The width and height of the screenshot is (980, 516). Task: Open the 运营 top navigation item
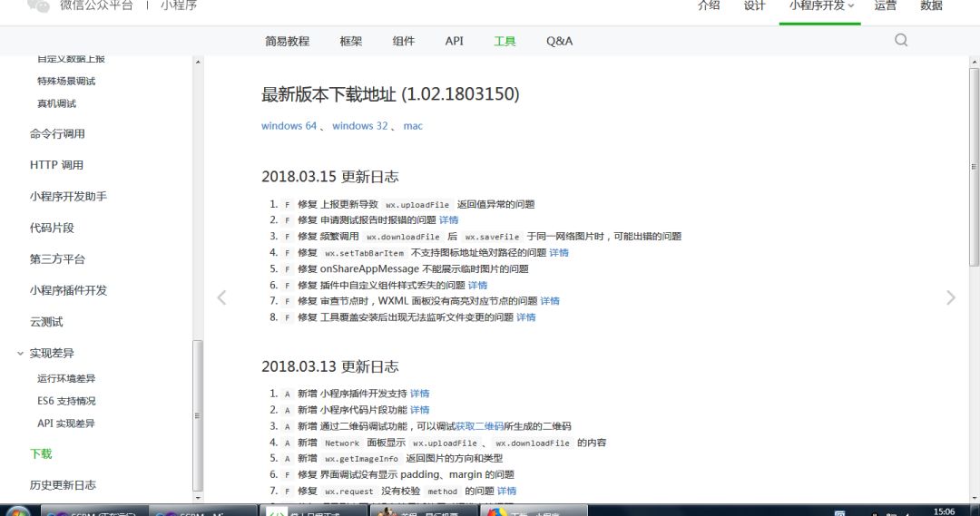[x=885, y=6]
